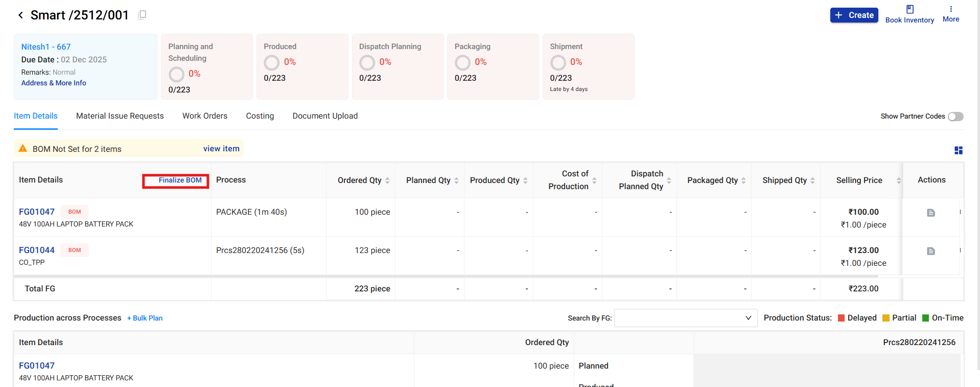The image size is (980, 387).
Task: Toggle Show Partner Codes switch
Action: pos(955,117)
